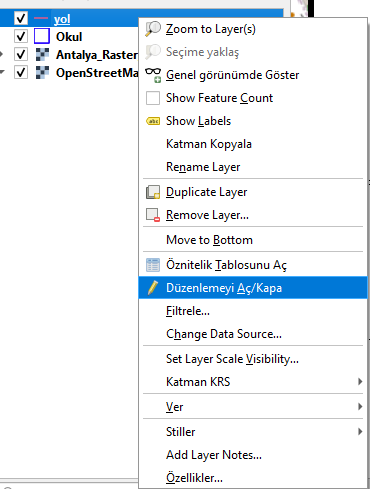This screenshot has width=370, height=489.
Task: Click the yol layer line symbol icon
Action: 41,18
